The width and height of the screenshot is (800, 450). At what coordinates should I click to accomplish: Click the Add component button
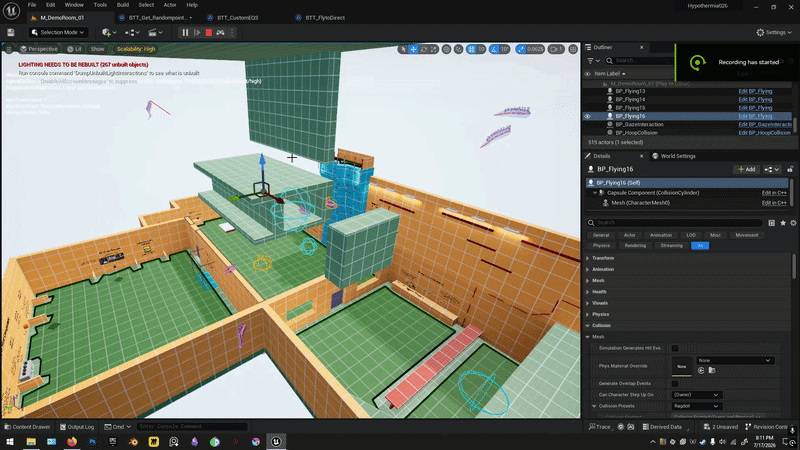[746, 169]
